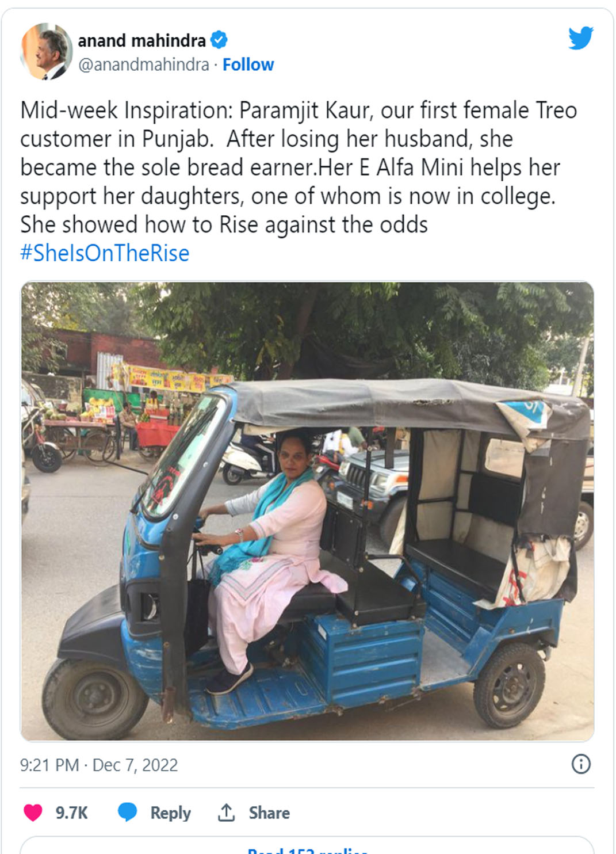Click the share upload arrow icon
Screen dimensions: 616x854
226,813
